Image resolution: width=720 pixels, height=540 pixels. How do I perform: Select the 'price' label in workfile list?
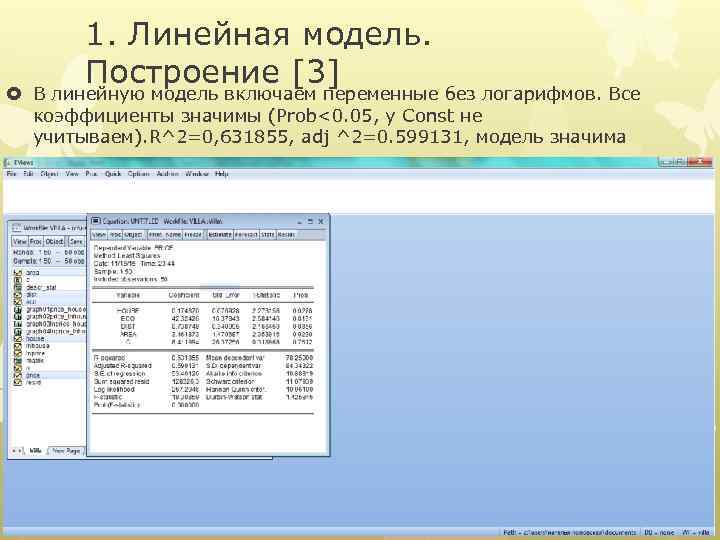tap(33, 375)
